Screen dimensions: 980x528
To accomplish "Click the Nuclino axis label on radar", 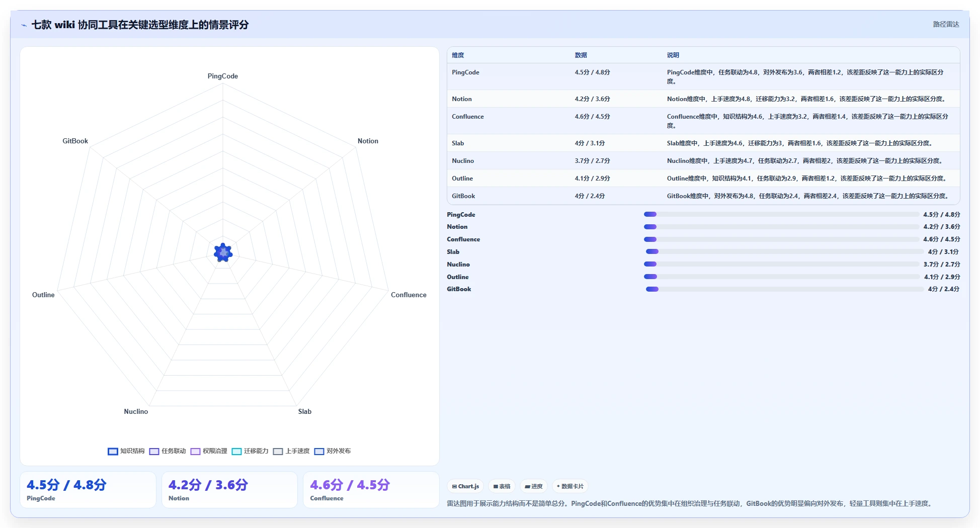I will pos(136,411).
